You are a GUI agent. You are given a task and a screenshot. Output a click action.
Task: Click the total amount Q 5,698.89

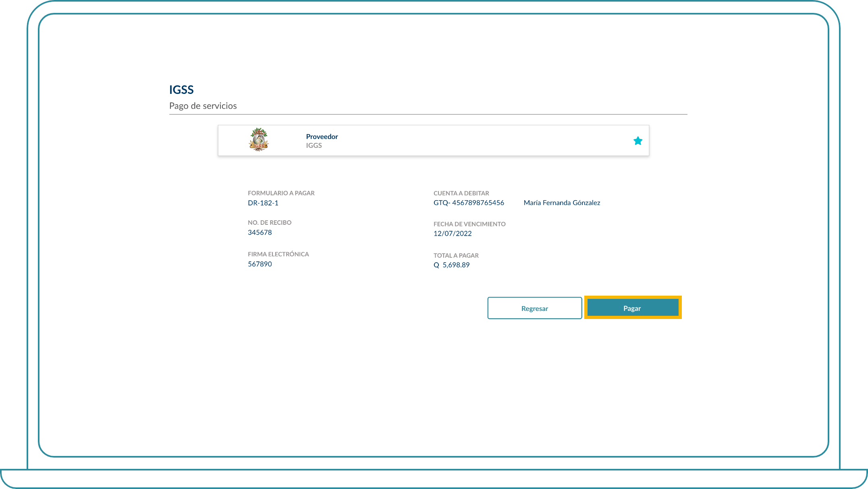coord(451,265)
